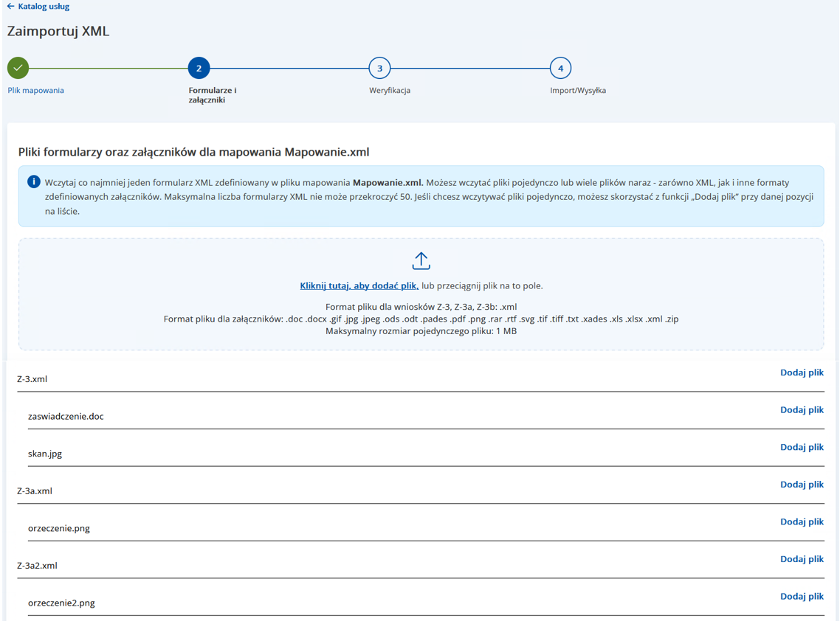Add file for Z-3.xml
Viewport: 840px width, 624px height.
802,372
